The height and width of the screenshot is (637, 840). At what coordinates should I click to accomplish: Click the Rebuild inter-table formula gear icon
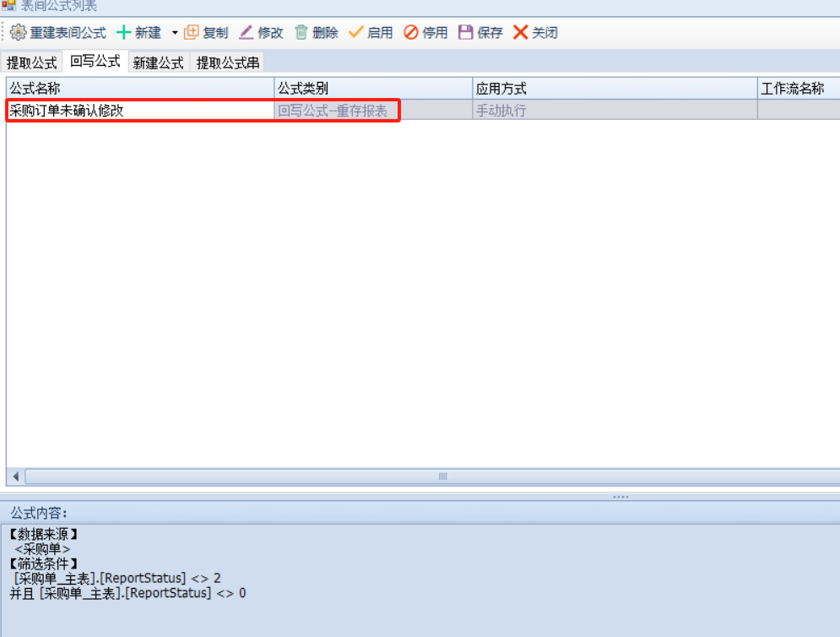coord(19,33)
